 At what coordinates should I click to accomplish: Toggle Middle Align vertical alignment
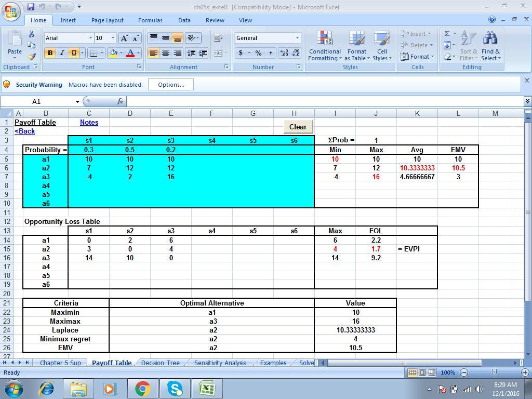(166, 37)
